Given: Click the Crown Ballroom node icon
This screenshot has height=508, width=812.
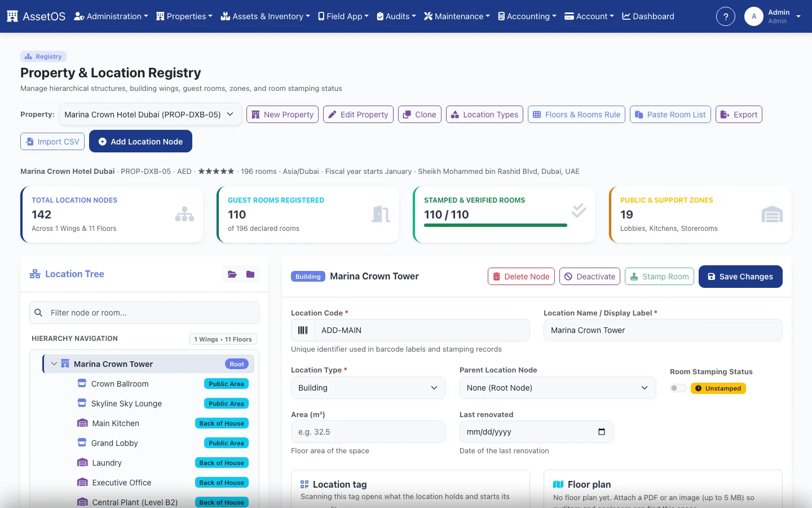Looking at the screenshot, I should coord(82,383).
